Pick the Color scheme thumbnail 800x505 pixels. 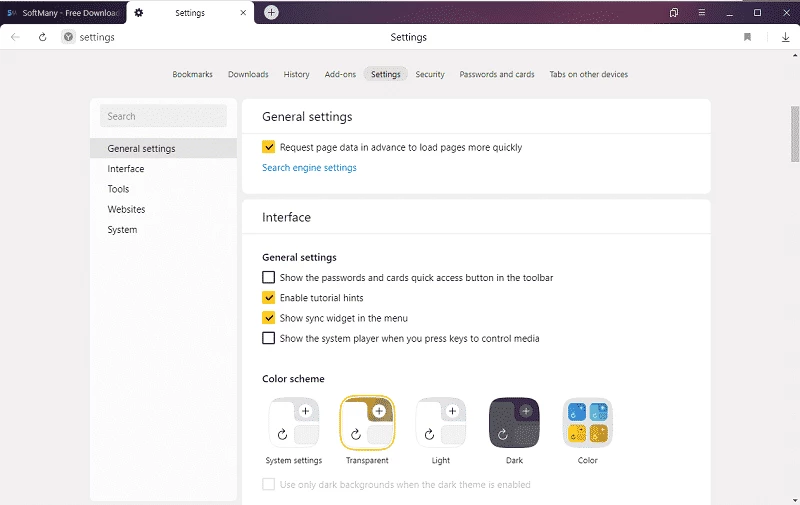[587, 422]
